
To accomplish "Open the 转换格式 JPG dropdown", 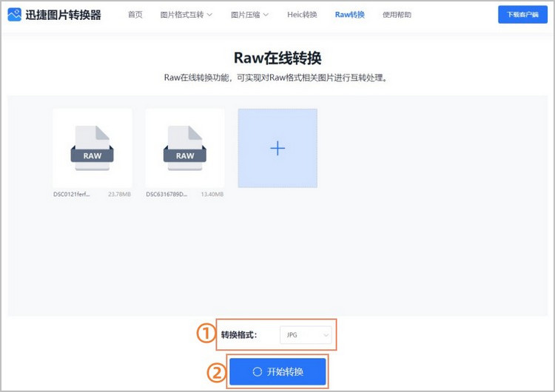I will coord(306,335).
